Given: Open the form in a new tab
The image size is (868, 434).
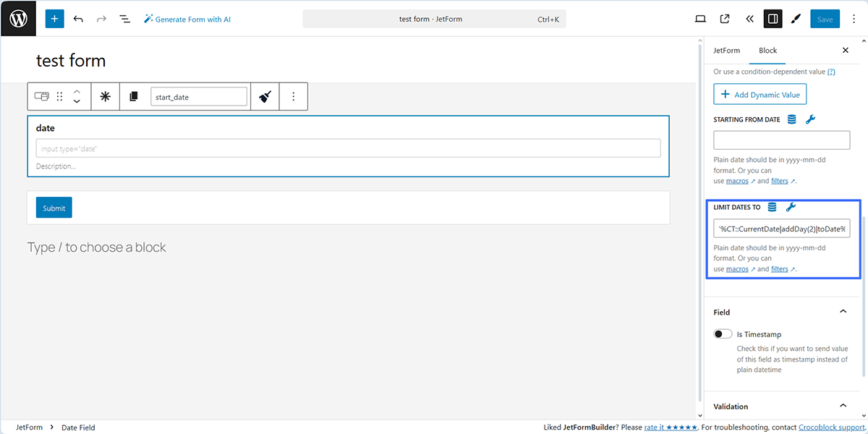Looking at the screenshot, I should [x=725, y=19].
